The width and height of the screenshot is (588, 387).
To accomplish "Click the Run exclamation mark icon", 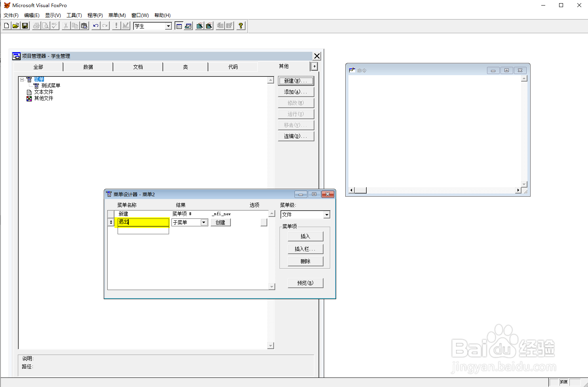I will pyautogui.click(x=116, y=26).
